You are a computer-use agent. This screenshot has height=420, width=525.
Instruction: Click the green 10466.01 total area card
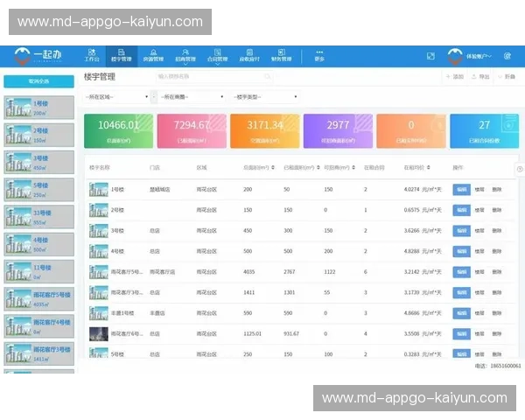coord(118,131)
